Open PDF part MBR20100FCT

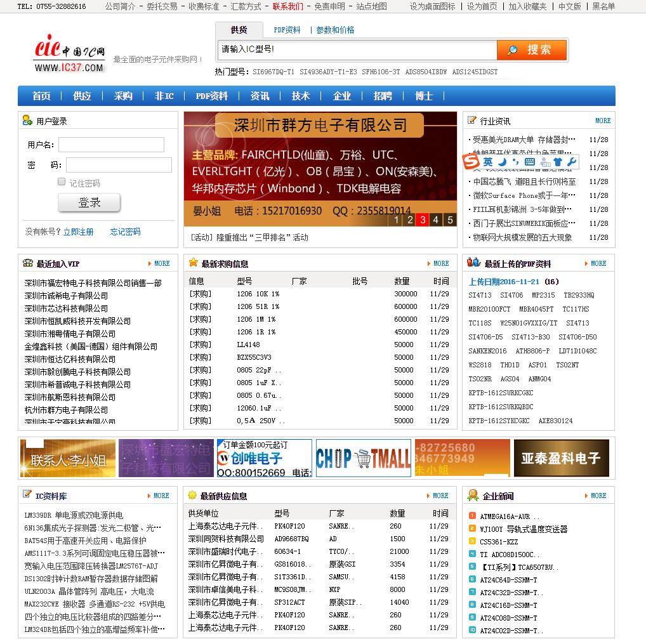click(x=489, y=309)
